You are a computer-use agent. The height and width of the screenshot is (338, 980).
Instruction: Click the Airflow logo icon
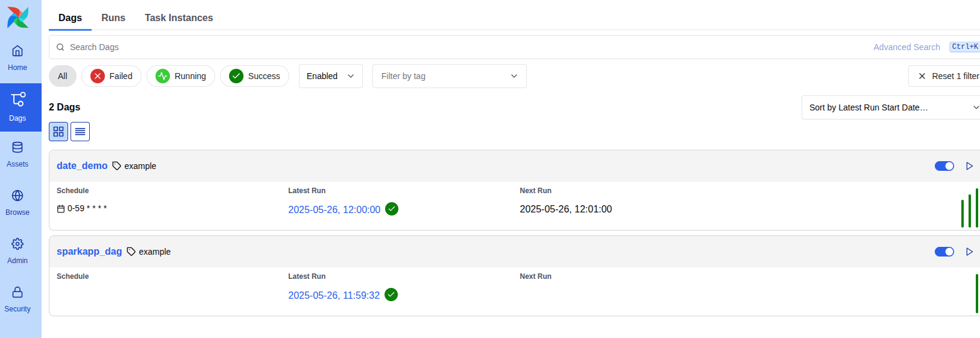(x=18, y=18)
